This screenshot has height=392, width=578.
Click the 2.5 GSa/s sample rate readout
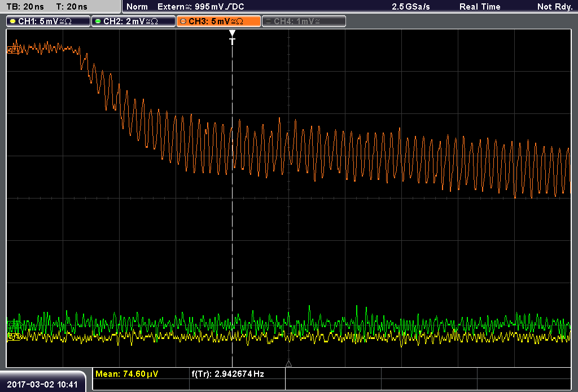[411, 7]
